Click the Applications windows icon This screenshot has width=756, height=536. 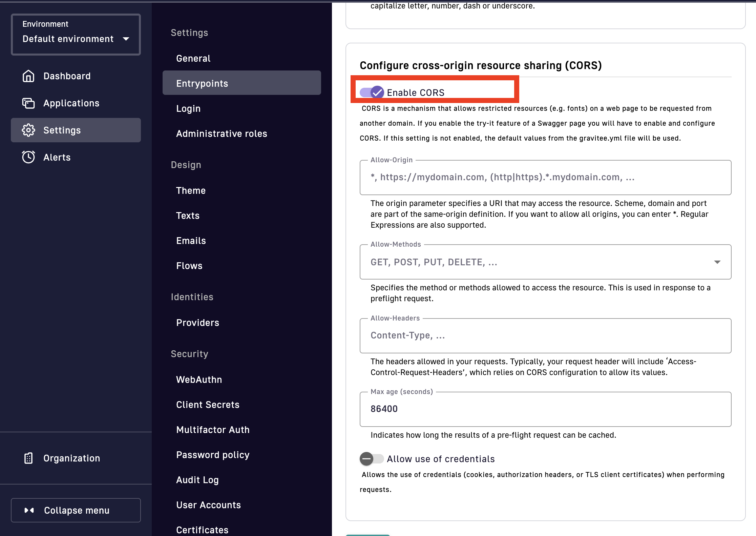coord(28,103)
